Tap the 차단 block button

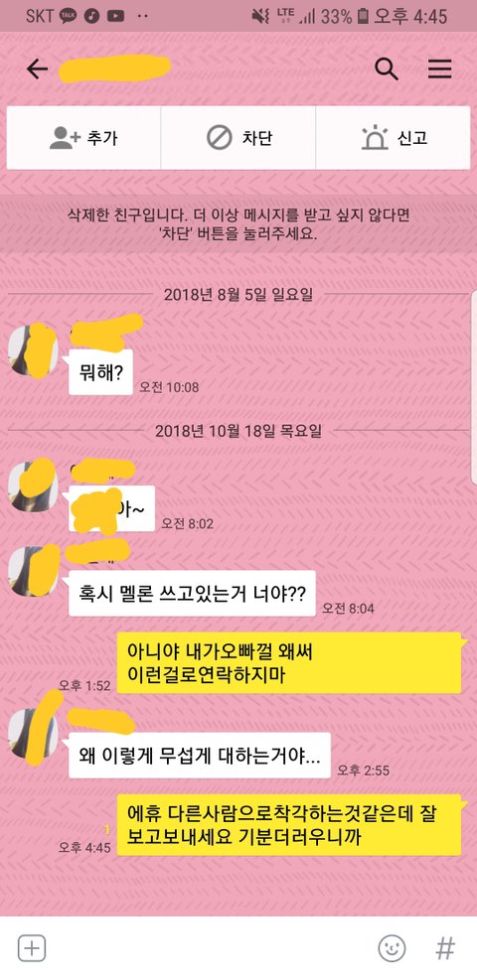(238, 137)
